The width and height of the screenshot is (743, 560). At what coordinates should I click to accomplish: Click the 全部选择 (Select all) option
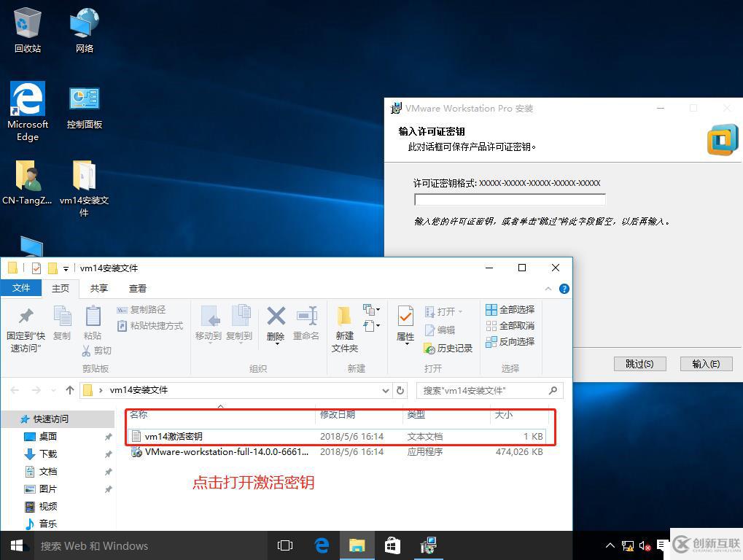coord(510,310)
